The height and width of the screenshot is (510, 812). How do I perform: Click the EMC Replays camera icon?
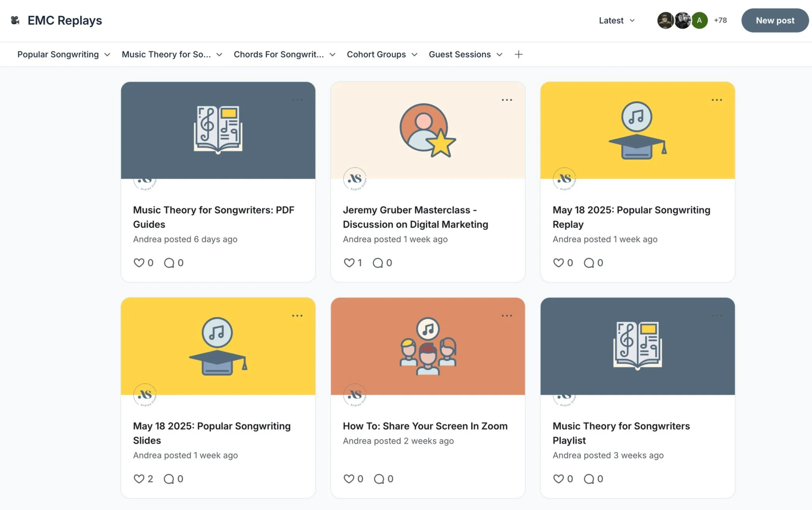click(x=15, y=20)
